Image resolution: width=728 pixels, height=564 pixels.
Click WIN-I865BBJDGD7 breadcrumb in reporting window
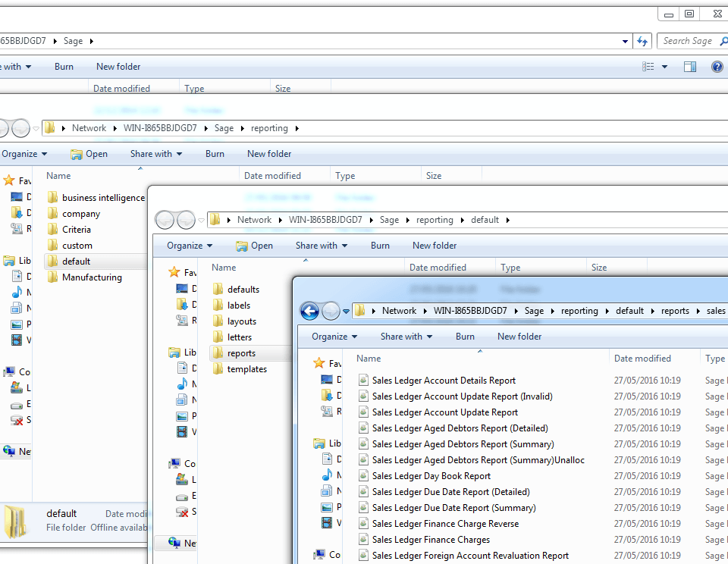160,128
